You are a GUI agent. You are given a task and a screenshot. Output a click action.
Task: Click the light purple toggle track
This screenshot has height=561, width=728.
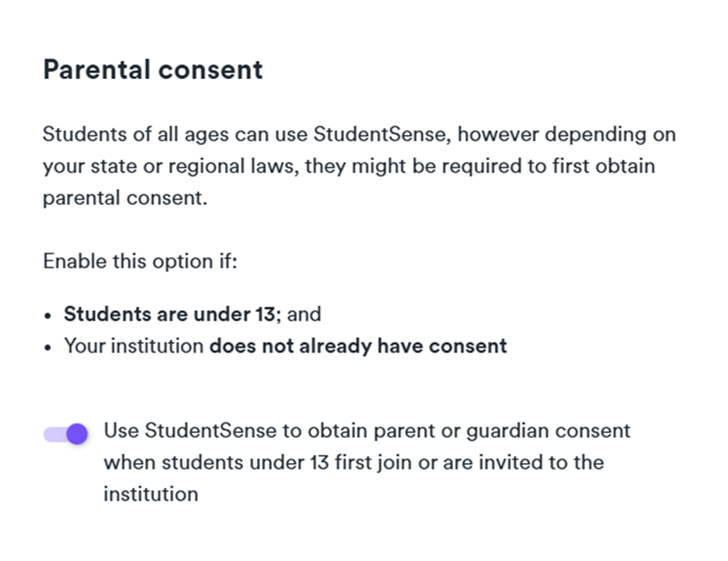click(53, 434)
